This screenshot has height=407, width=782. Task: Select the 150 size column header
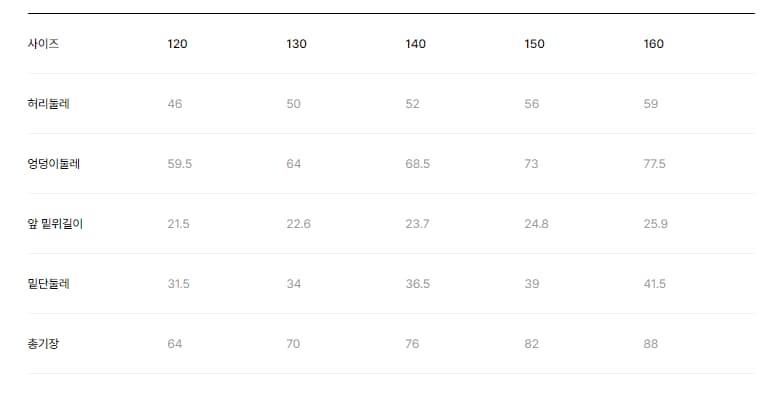click(x=534, y=44)
